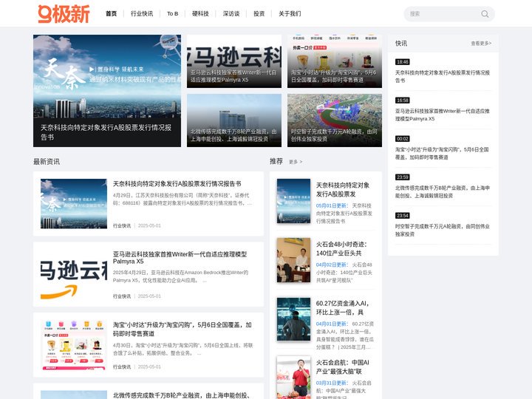Click 行业快讯 tag under the 天奈科技 article
This screenshot has width=532, height=399.
(122, 225)
